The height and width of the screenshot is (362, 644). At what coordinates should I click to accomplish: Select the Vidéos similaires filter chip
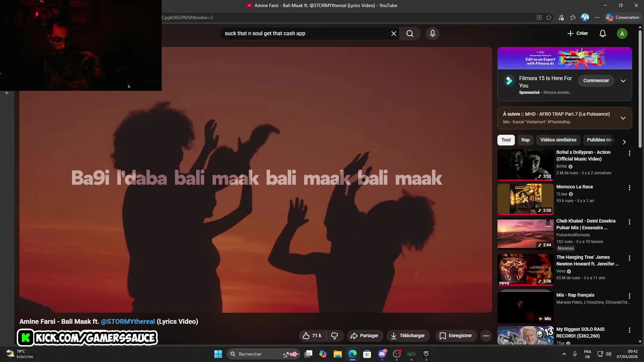click(558, 140)
